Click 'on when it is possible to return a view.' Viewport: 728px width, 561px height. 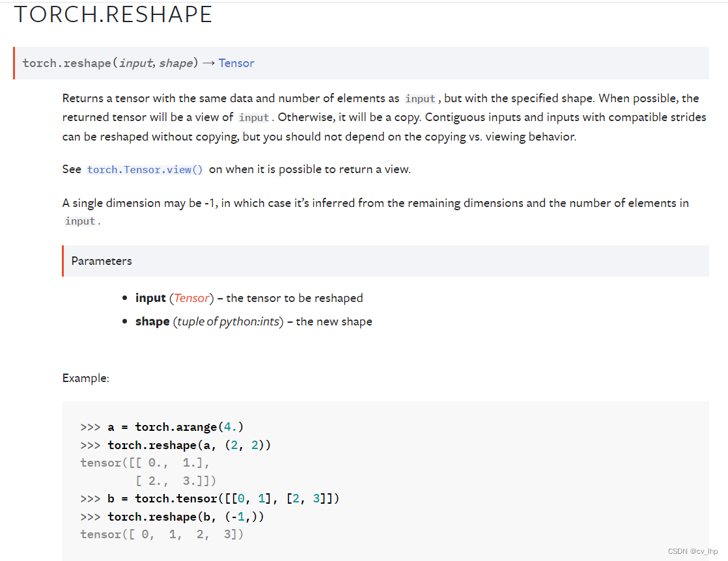pyautogui.click(x=310, y=169)
